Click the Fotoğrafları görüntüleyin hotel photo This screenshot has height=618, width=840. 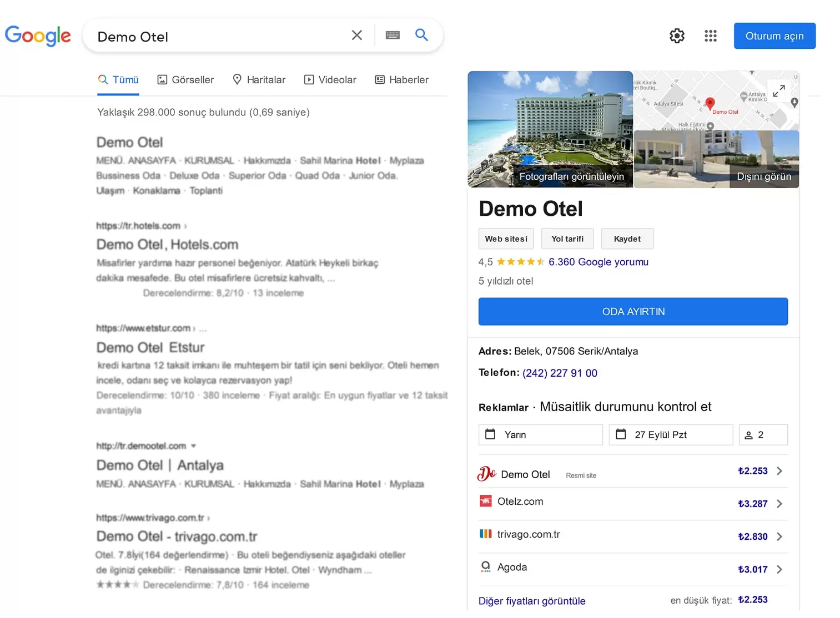point(550,129)
